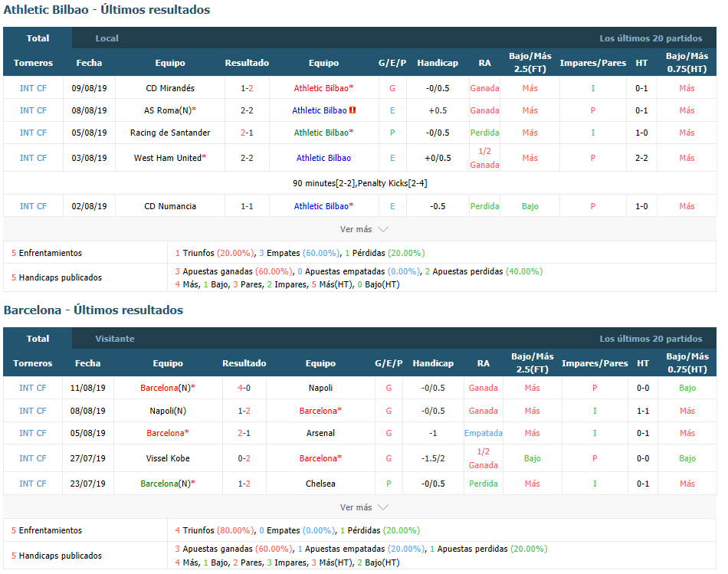728x574 pixels.
Task: Click date 23/07/19 in the Chelsea row
Action: click(88, 484)
